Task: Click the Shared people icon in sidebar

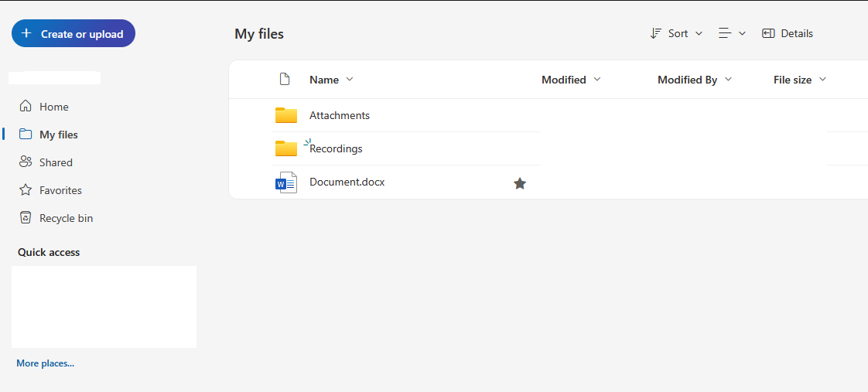Action: pyautogui.click(x=26, y=162)
